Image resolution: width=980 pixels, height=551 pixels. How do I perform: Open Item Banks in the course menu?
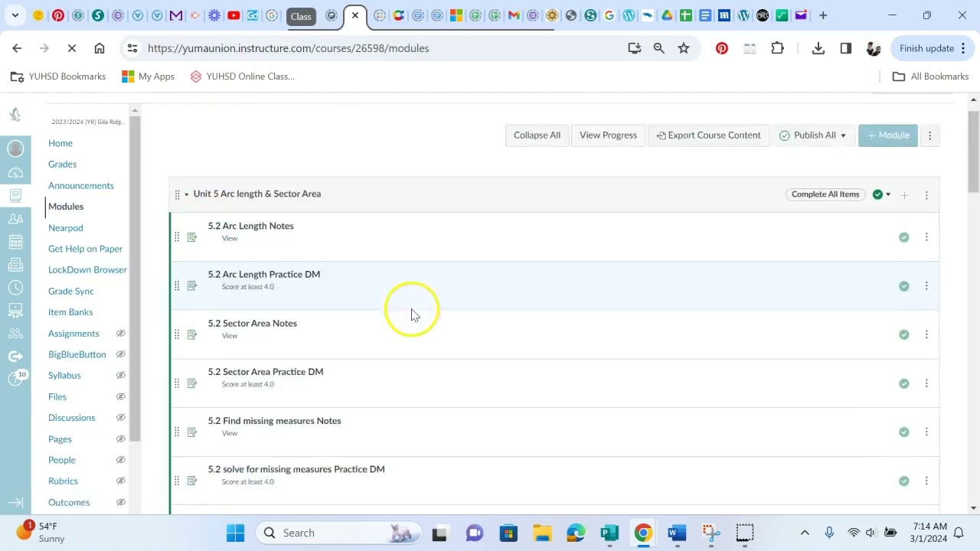pyautogui.click(x=70, y=312)
